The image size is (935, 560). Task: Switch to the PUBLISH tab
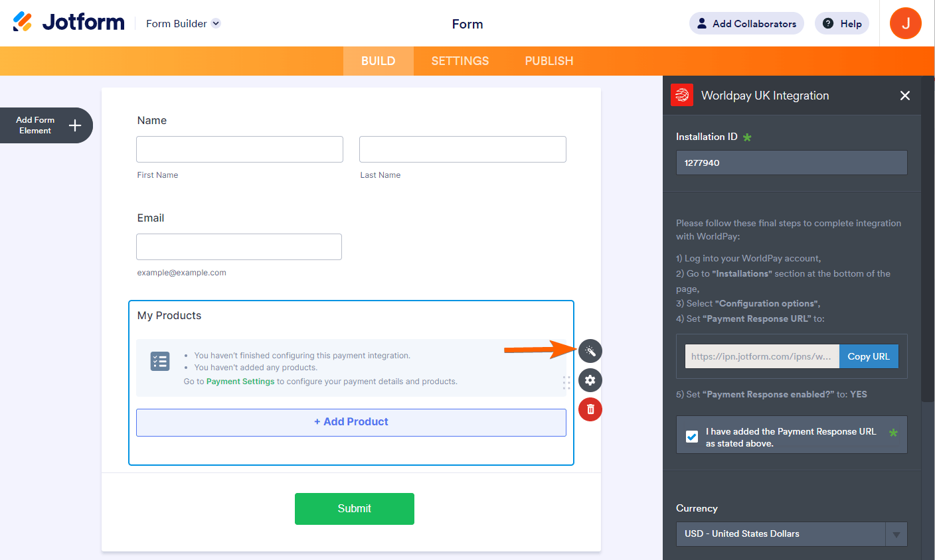pos(549,61)
